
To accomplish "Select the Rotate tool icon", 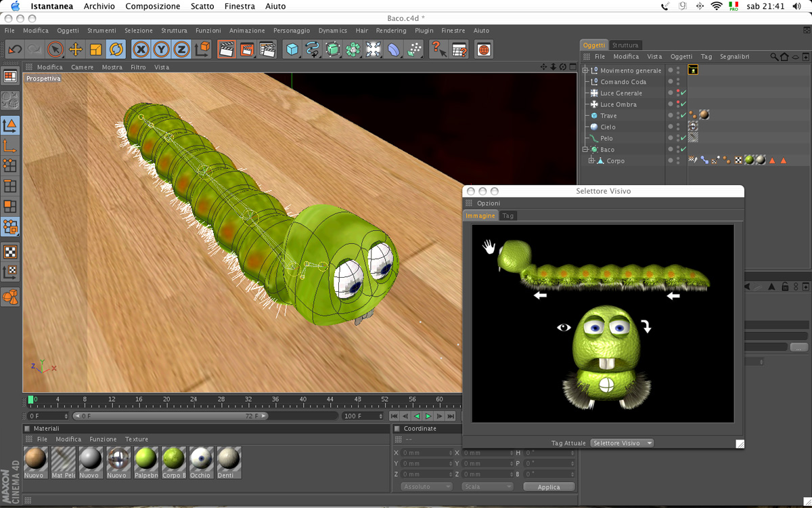I will coord(116,49).
